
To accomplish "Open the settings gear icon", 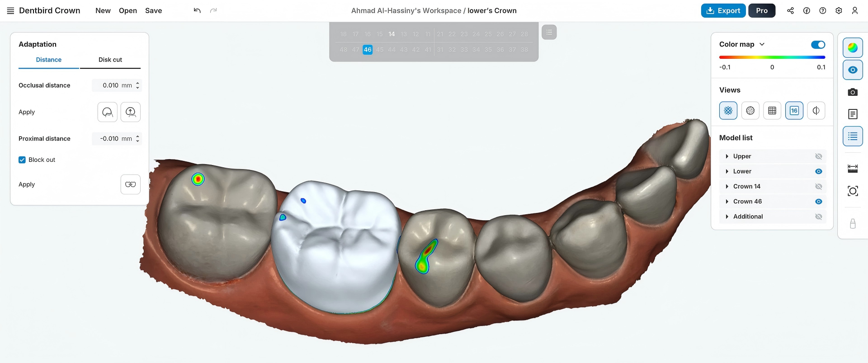I will 839,10.
